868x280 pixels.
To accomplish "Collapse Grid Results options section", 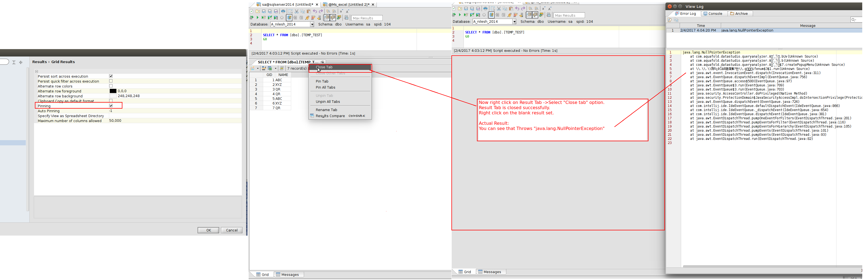I will click(x=37, y=71).
